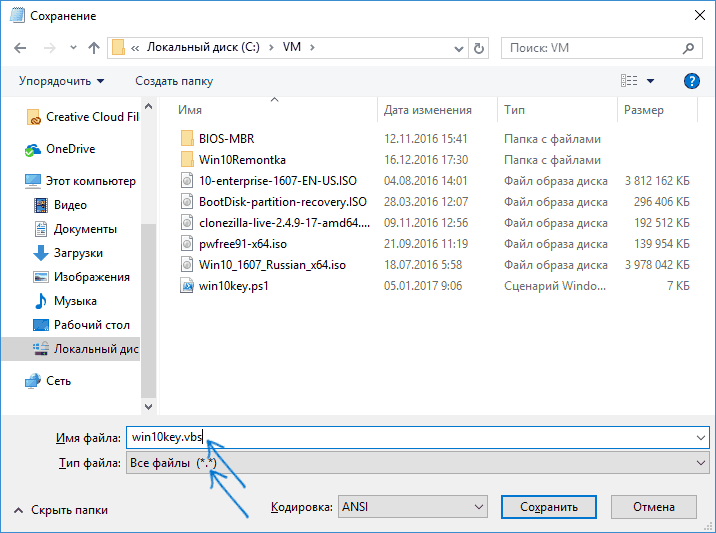The image size is (716, 533).
Task: Sort by Размер column header
Action: (643, 110)
